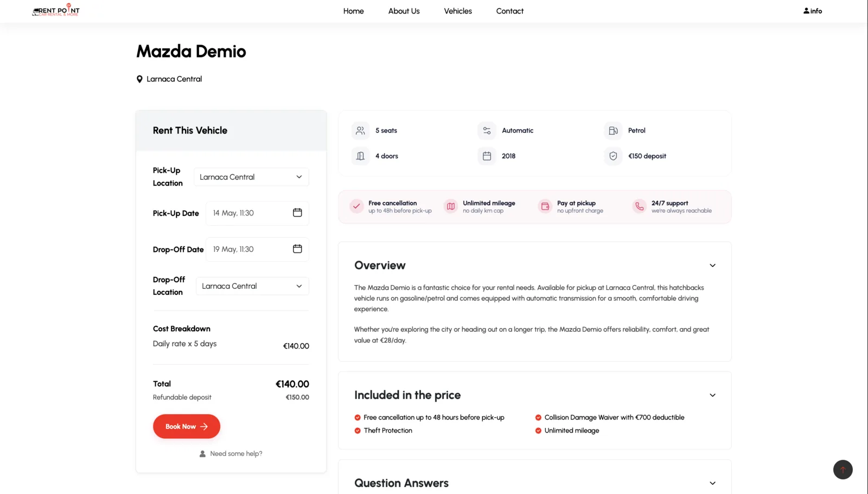This screenshot has height=494, width=868.
Task: Click the check icon beside Unlimited mileage in price list
Action: [x=538, y=430]
